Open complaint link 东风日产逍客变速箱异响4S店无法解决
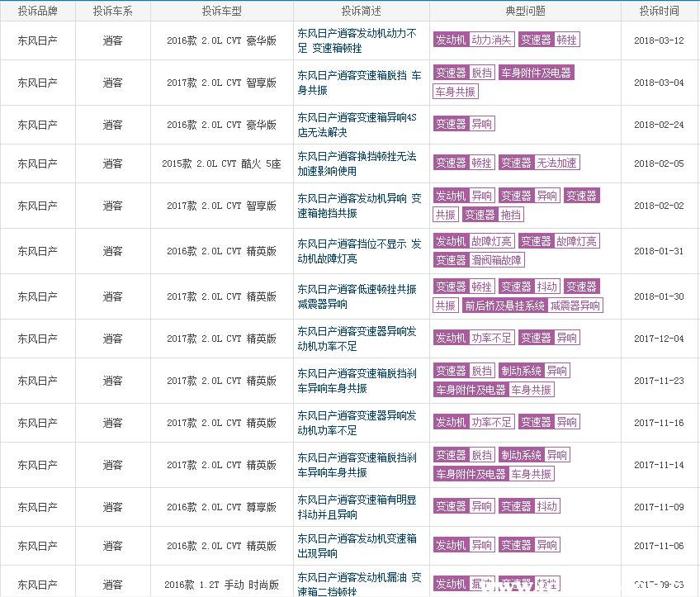 (357, 125)
